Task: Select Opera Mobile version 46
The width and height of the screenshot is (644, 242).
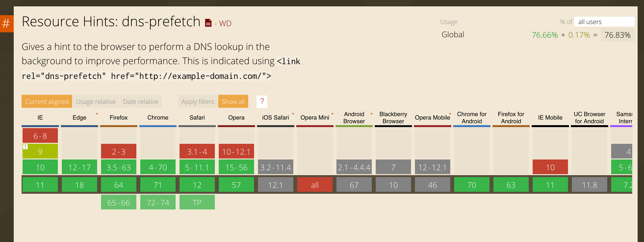Action: point(433,184)
